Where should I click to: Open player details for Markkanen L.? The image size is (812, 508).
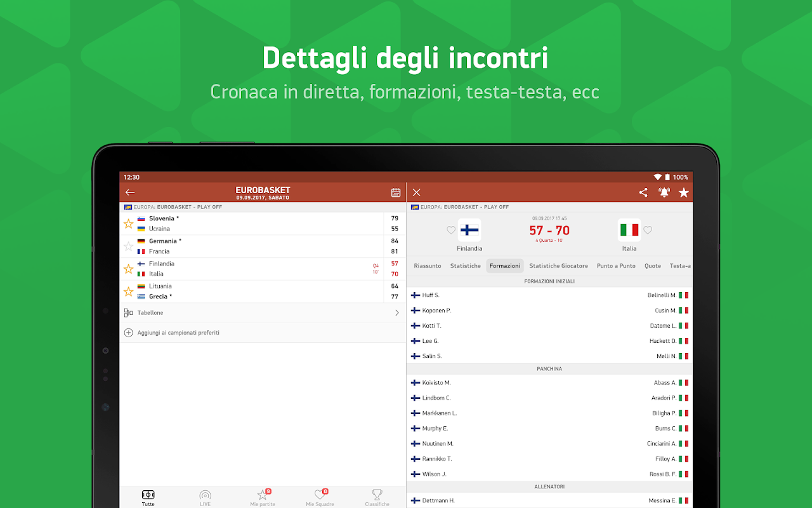pos(438,413)
